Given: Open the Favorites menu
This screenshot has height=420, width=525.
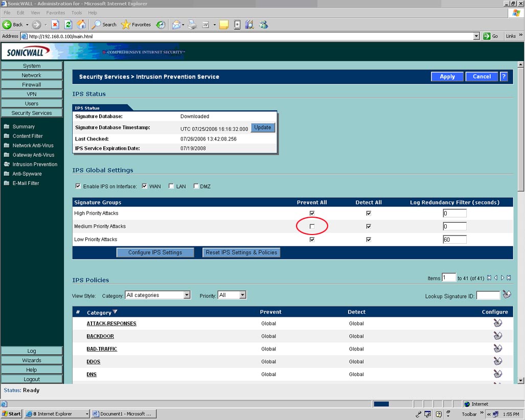Looking at the screenshot, I should pyautogui.click(x=56, y=13).
